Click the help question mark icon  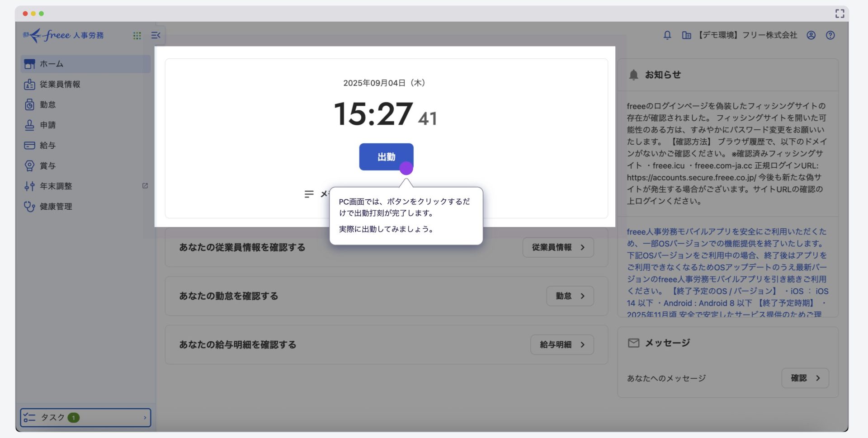pyautogui.click(x=830, y=35)
